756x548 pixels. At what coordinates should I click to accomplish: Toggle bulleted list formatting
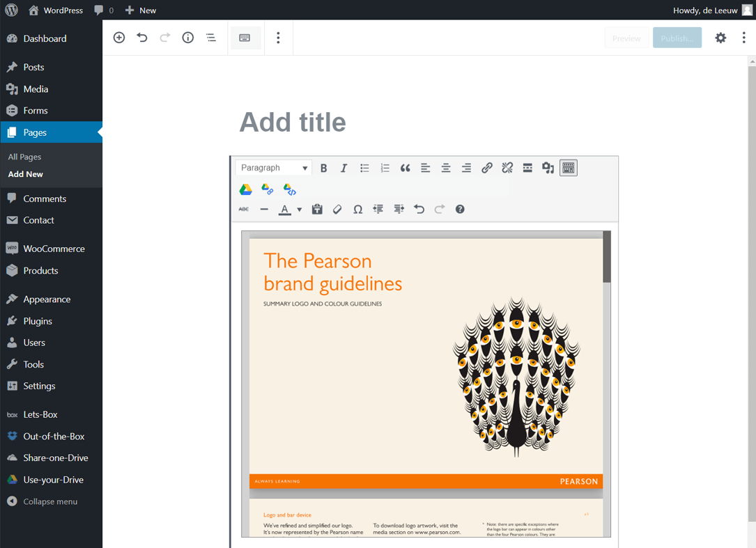pyautogui.click(x=364, y=168)
